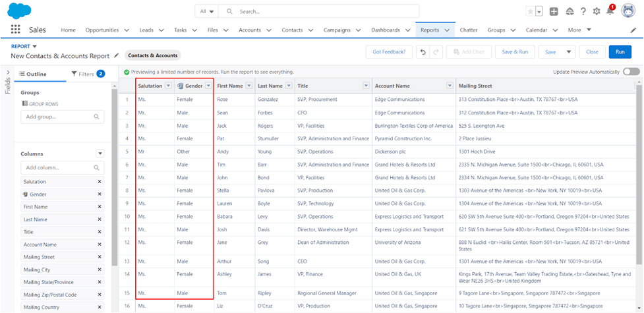Remove the Mailing State/Province column
The height and width of the screenshot is (313, 644).
(x=100, y=282)
